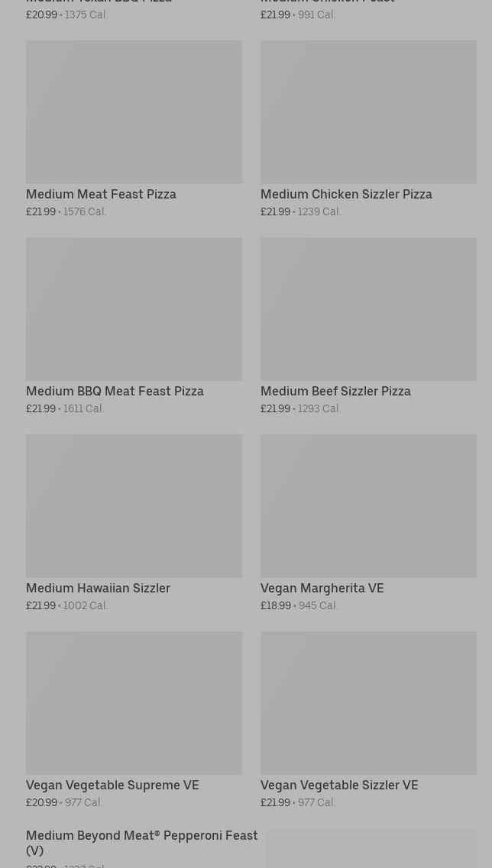Click the £21.99 991 Cal. price line
This screenshot has height=868, width=492.
point(298,15)
